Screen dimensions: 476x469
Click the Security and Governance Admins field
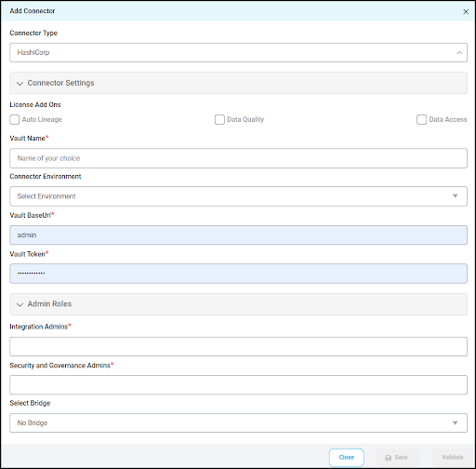pos(238,384)
